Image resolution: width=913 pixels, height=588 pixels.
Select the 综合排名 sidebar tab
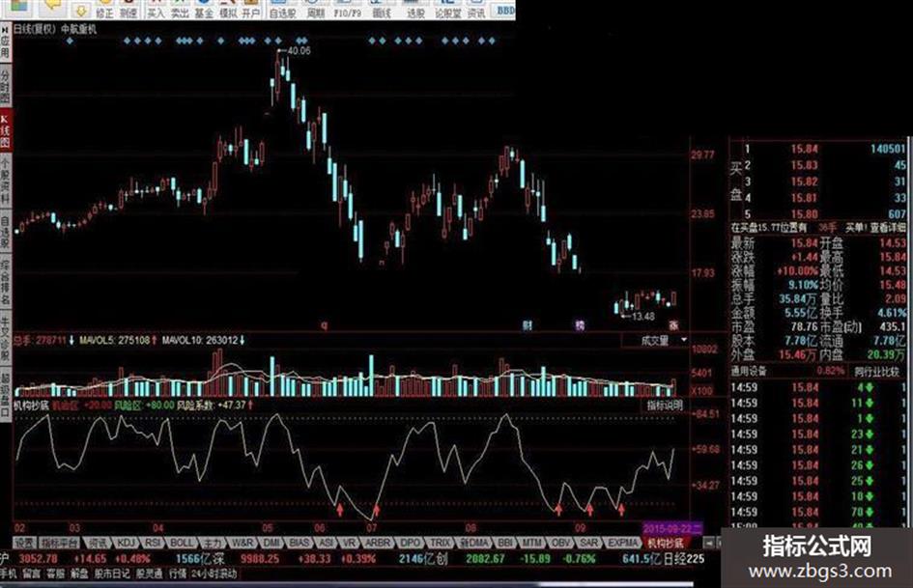[5, 282]
